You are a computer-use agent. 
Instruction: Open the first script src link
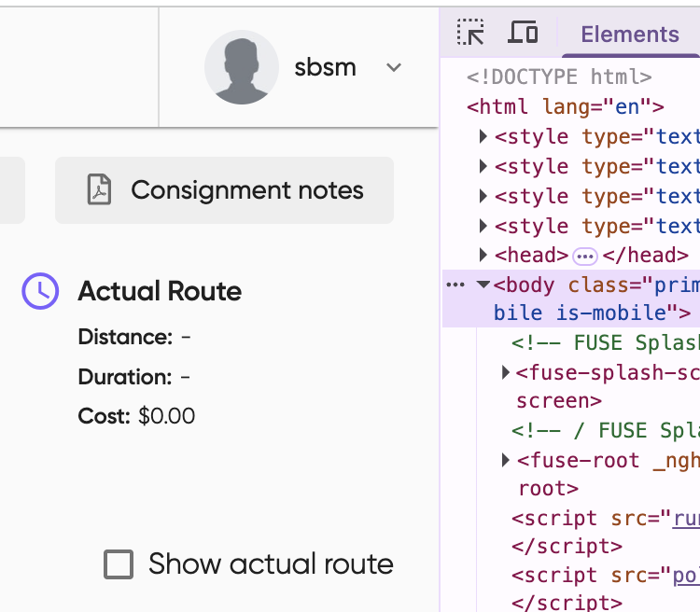(686, 519)
